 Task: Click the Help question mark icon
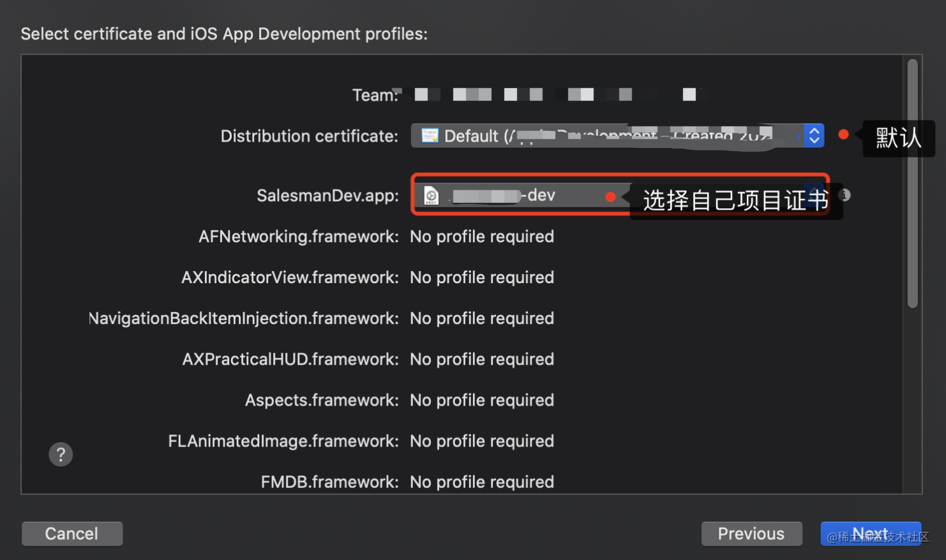[x=61, y=454]
